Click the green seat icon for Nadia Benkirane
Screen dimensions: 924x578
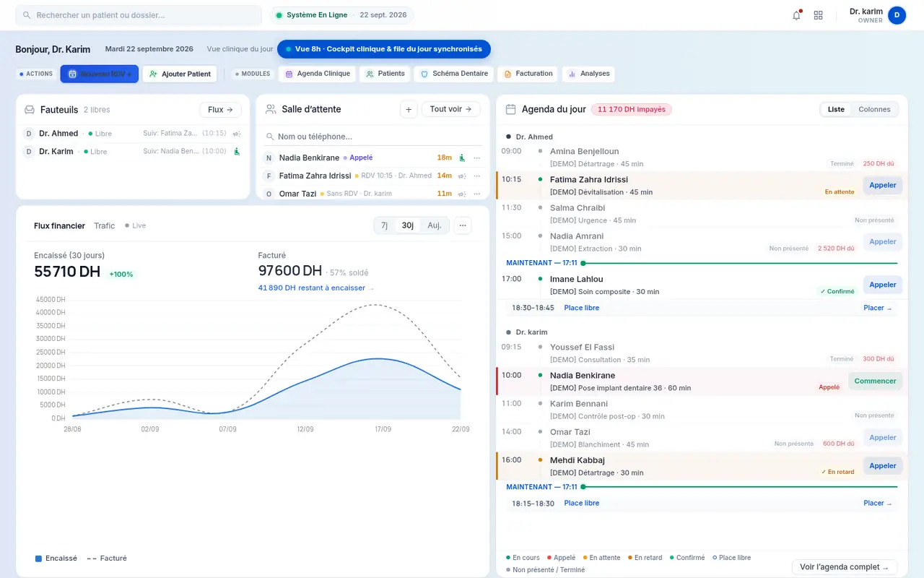tap(462, 158)
